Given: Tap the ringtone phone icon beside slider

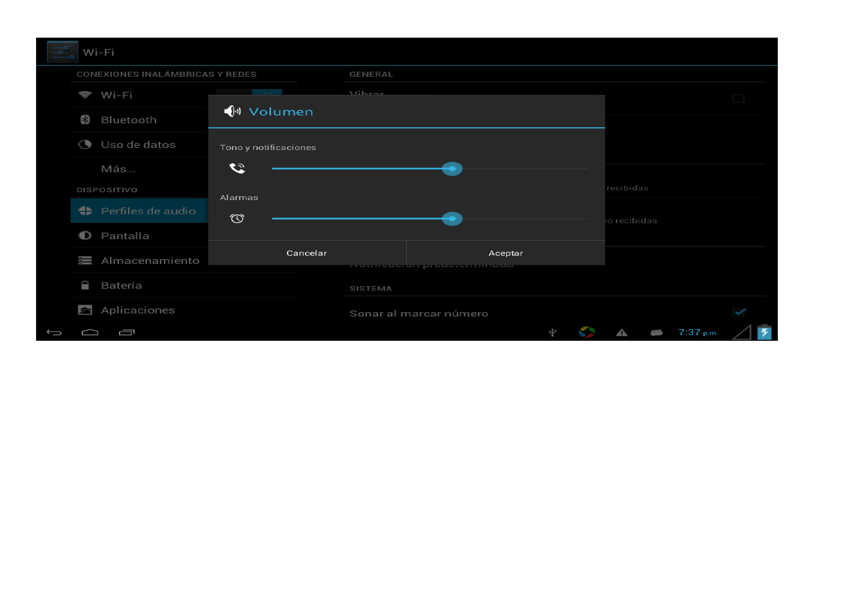Looking at the screenshot, I should (237, 168).
